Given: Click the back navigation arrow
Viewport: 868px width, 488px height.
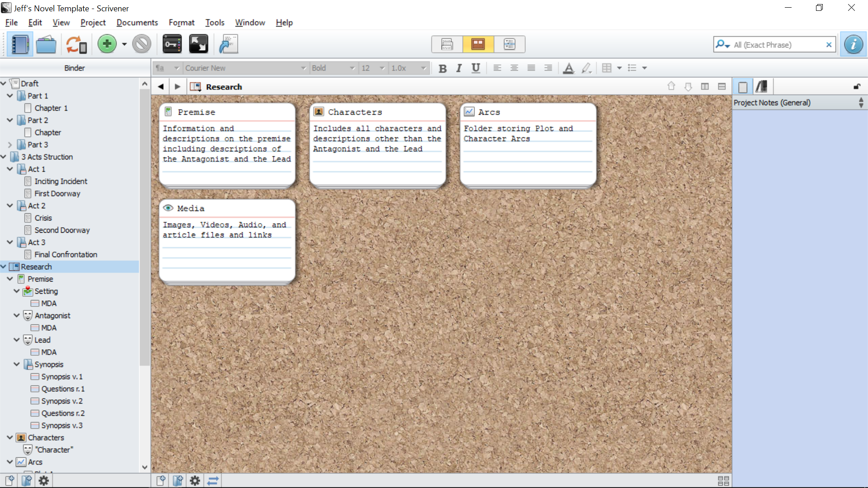Looking at the screenshot, I should pyautogui.click(x=161, y=86).
